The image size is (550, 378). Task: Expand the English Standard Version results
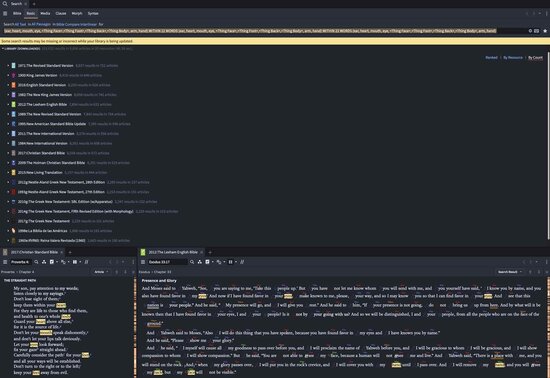(8, 85)
